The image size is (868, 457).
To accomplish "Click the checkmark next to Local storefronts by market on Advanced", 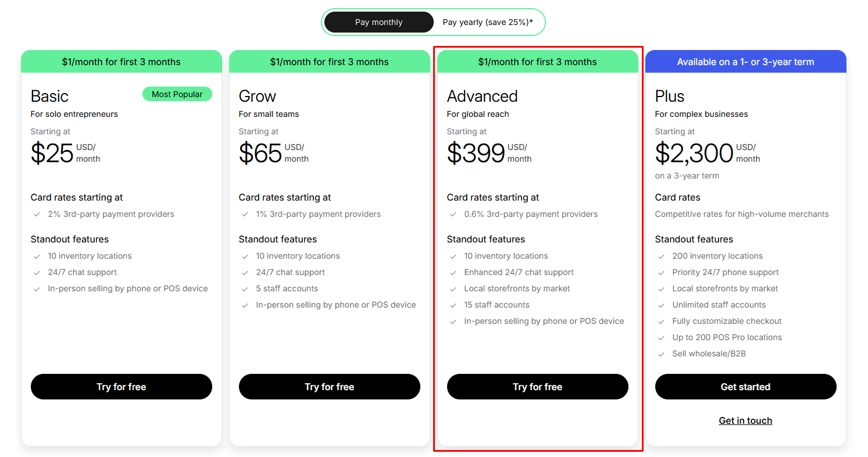I will 453,288.
